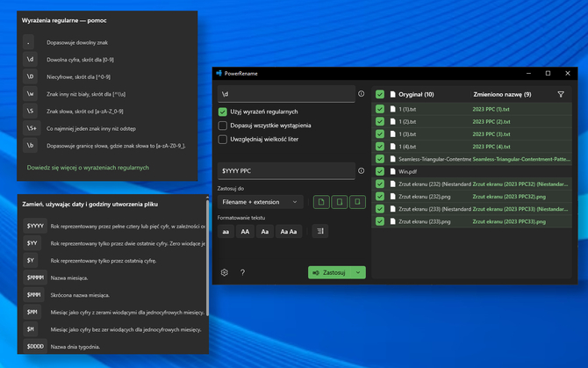Select 1 (4).txt original filename
This screenshot has width=588, height=368.
[407, 147]
